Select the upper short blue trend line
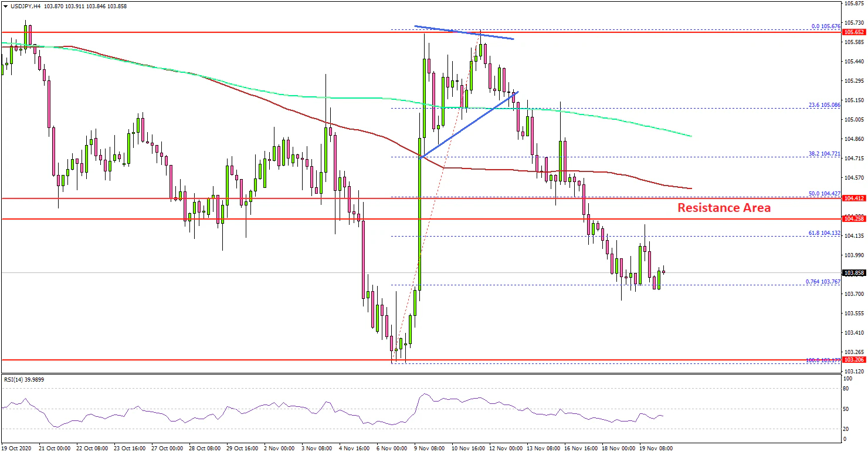The image size is (868, 455). (x=463, y=33)
